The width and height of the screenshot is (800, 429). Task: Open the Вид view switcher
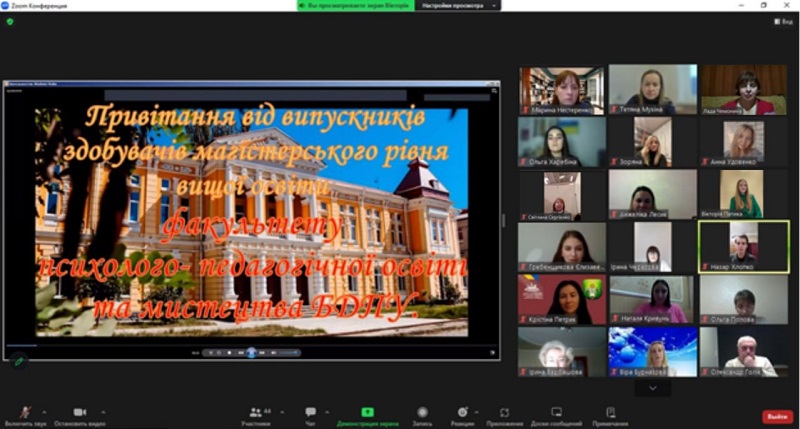(783, 21)
